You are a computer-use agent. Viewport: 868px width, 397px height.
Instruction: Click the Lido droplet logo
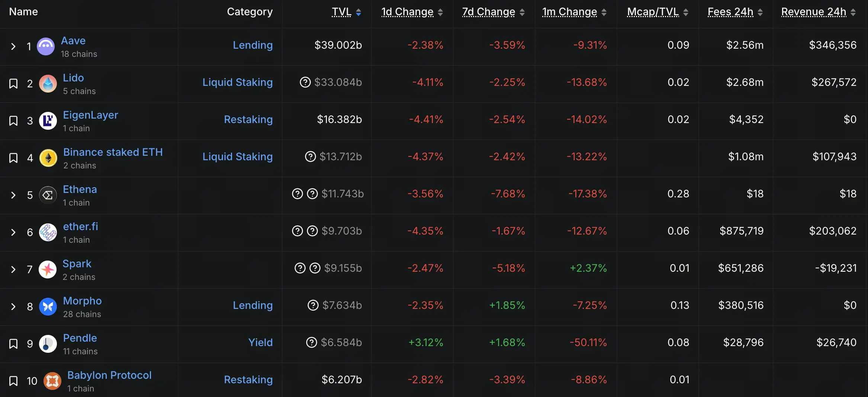pyautogui.click(x=48, y=84)
